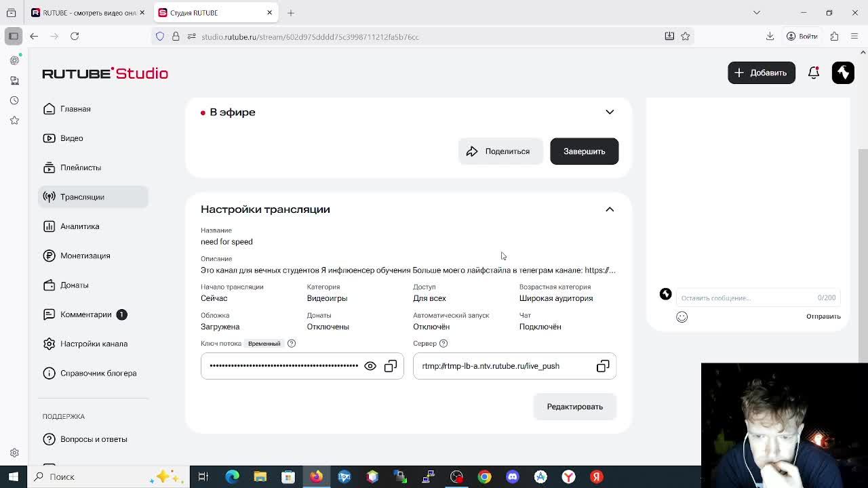Open File Explorer from taskbar
Viewport: 868px width, 488px height.
(260, 476)
